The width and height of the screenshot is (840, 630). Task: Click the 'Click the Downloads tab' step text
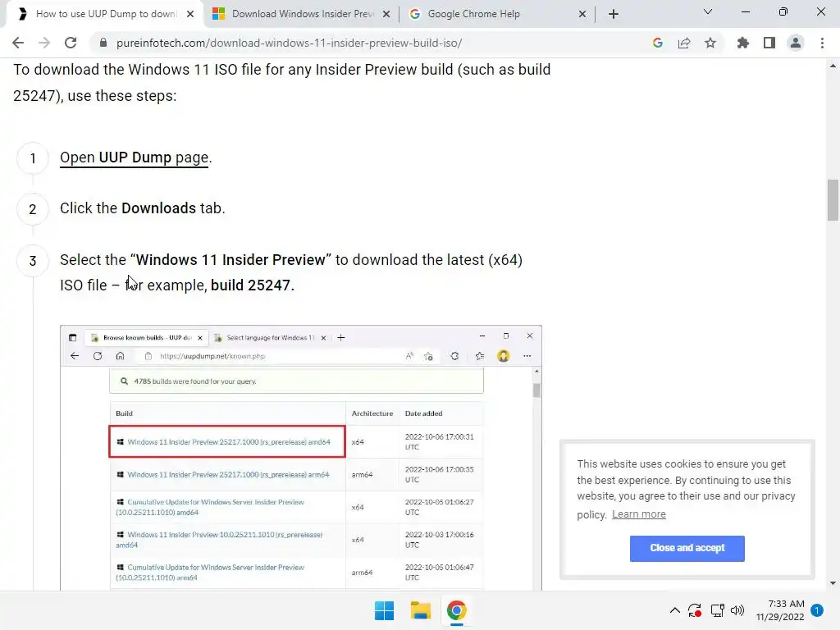coord(143,208)
